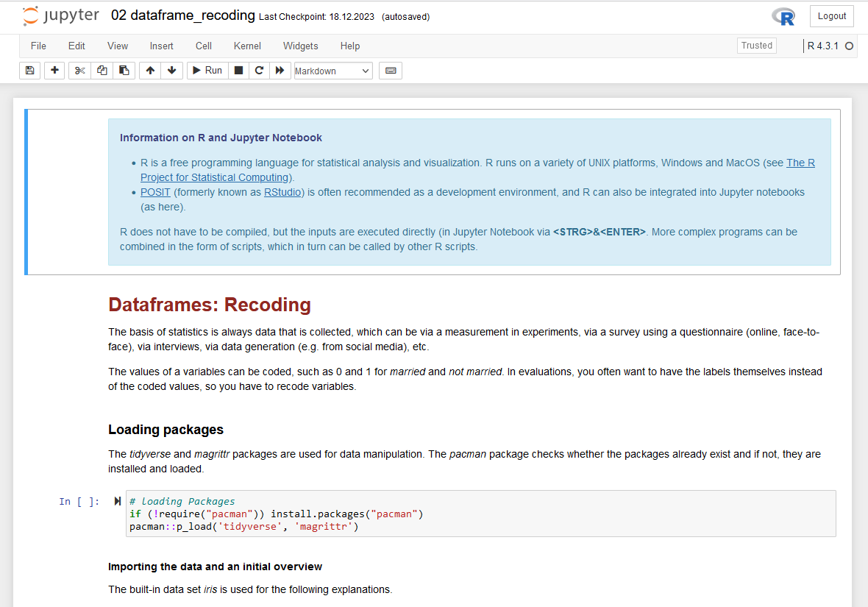Open the Cell menu

click(204, 46)
